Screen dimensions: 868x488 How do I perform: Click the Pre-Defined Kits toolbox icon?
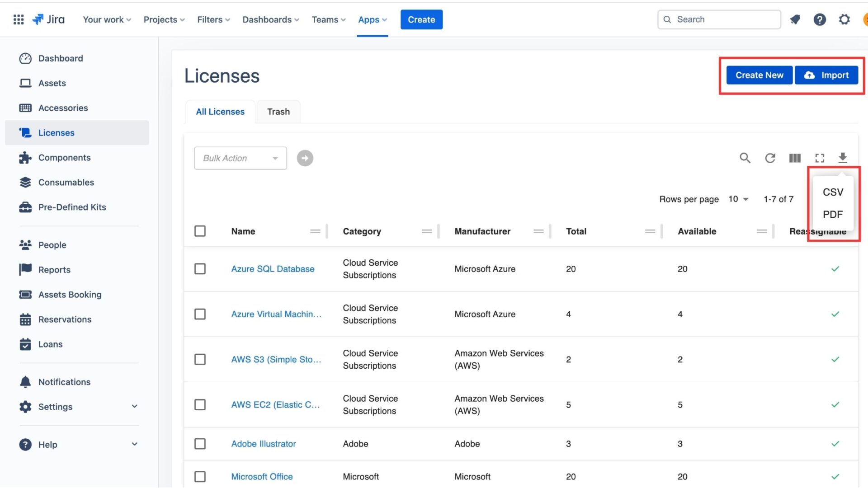coord(25,207)
